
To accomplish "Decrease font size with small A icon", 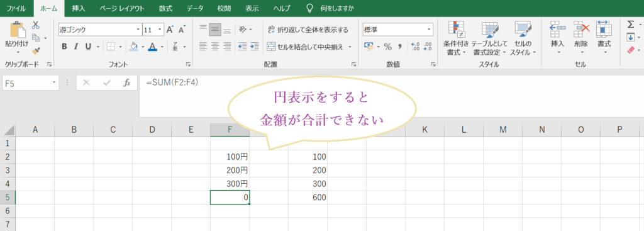I will tap(182, 30).
